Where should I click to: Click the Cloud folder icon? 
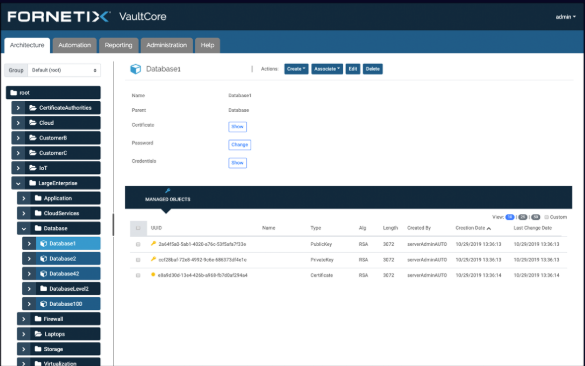33,123
